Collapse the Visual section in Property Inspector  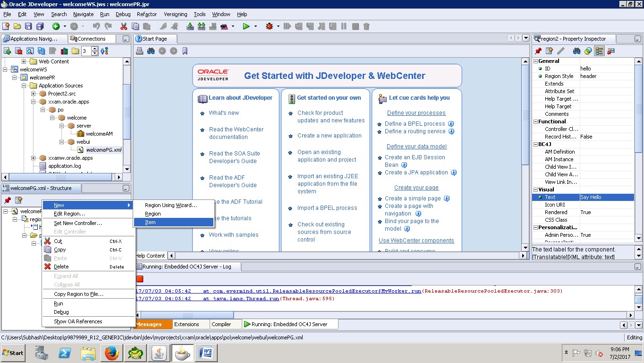(x=535, y=190)
